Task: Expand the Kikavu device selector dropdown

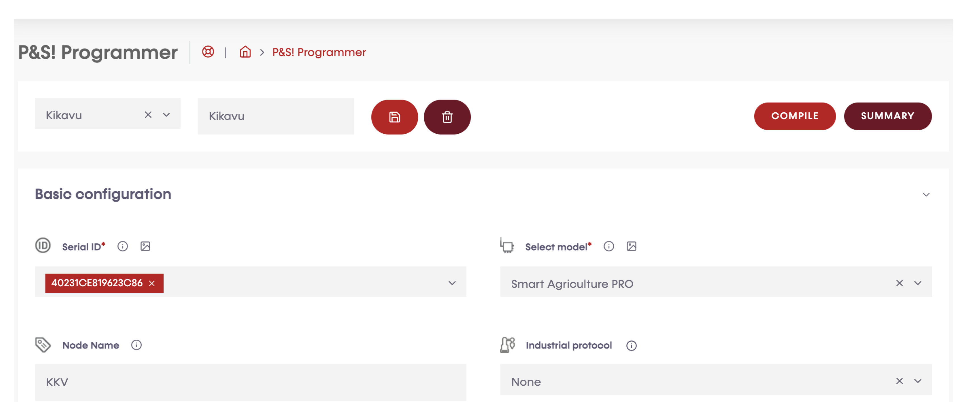Action: (x=166, y=114)
